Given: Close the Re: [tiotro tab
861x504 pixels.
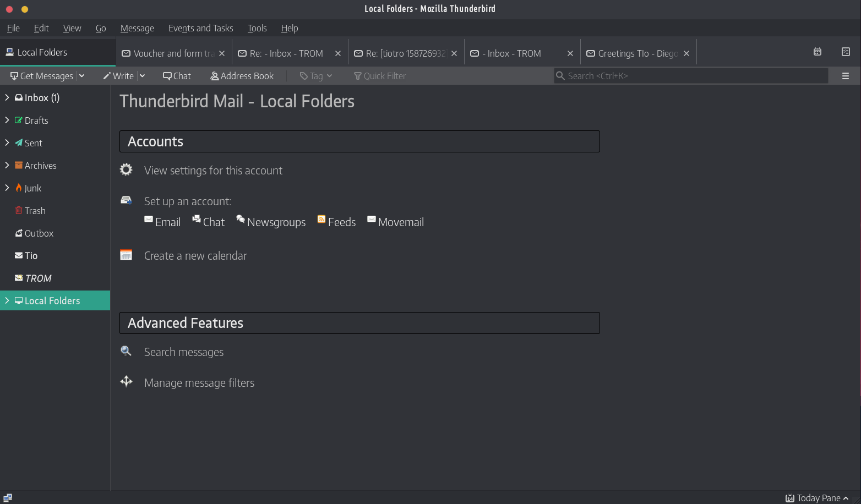Looking at the screenshot, I should [454, 53].
